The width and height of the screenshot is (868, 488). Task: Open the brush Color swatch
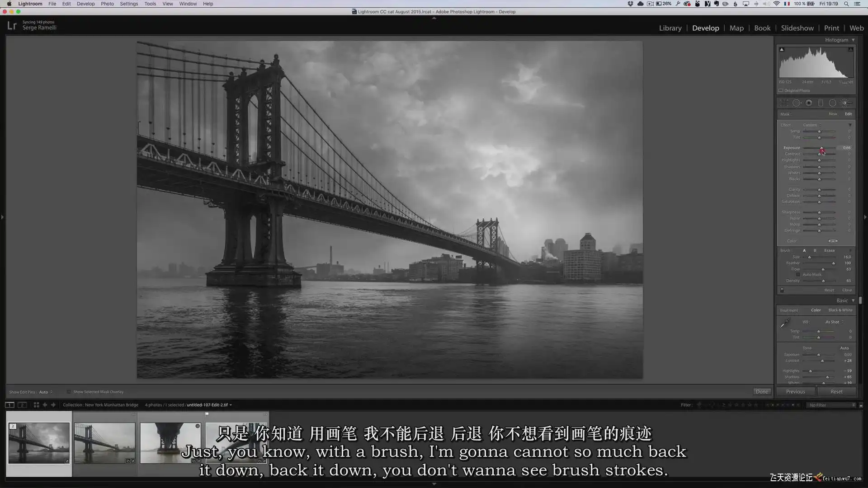[x=833, y=241]
